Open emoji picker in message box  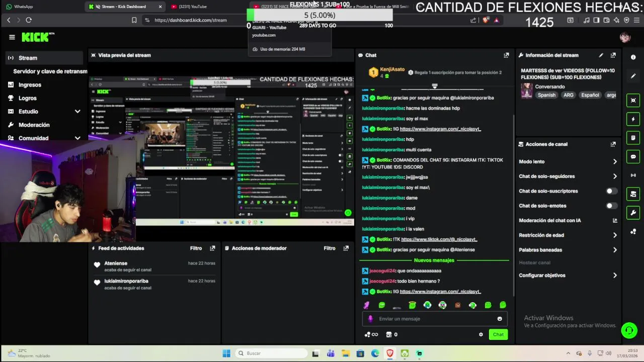click(x=500, y=319)
